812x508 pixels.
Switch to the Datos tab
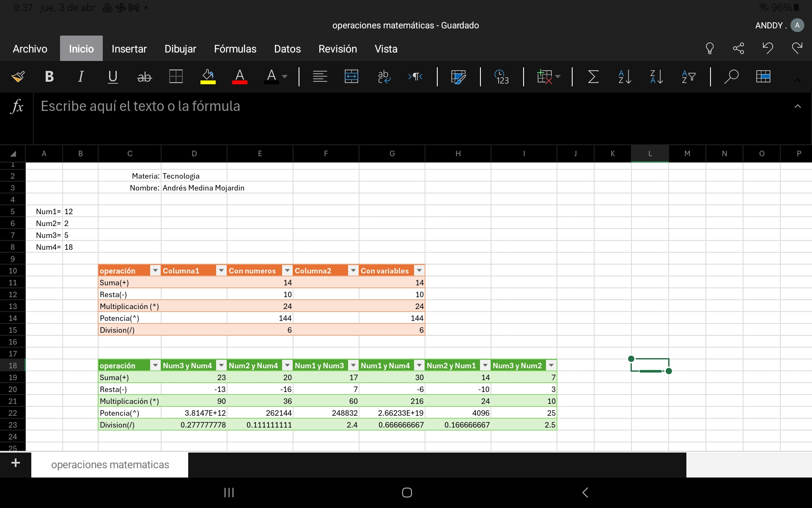click(287, 49)
